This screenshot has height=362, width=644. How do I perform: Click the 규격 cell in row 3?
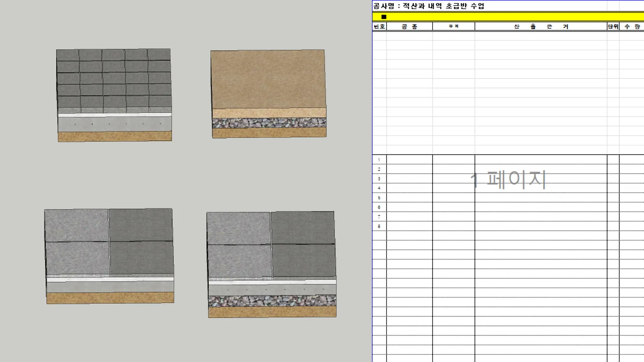453,179
